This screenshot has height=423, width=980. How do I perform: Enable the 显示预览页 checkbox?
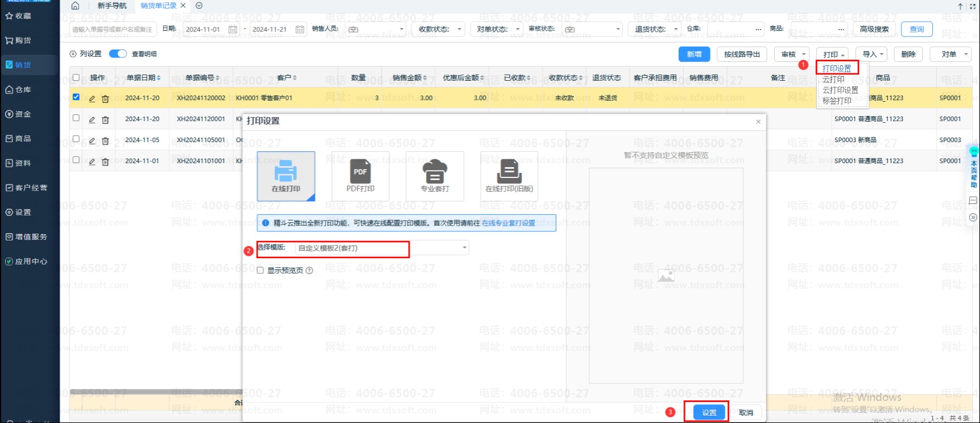pyautogui.click(x=260, y=271)
